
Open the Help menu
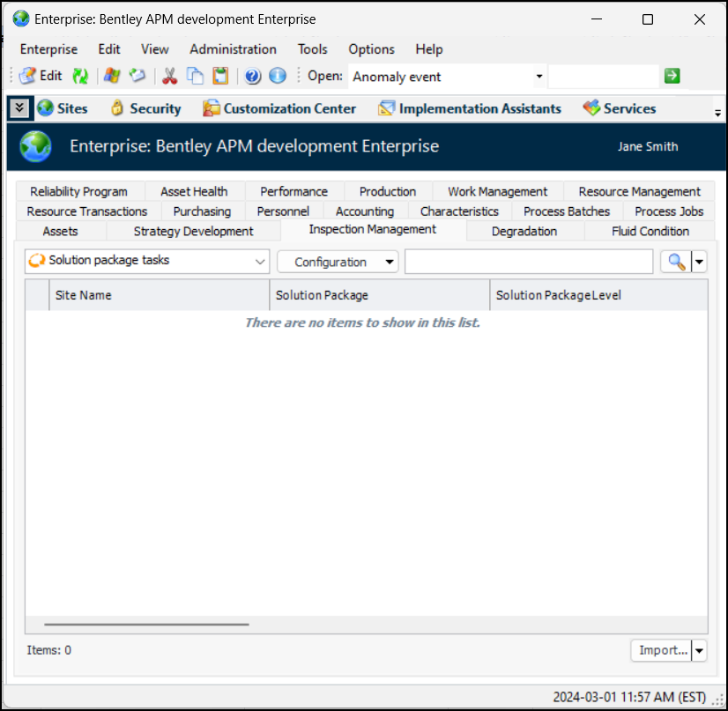click(429, 49)
